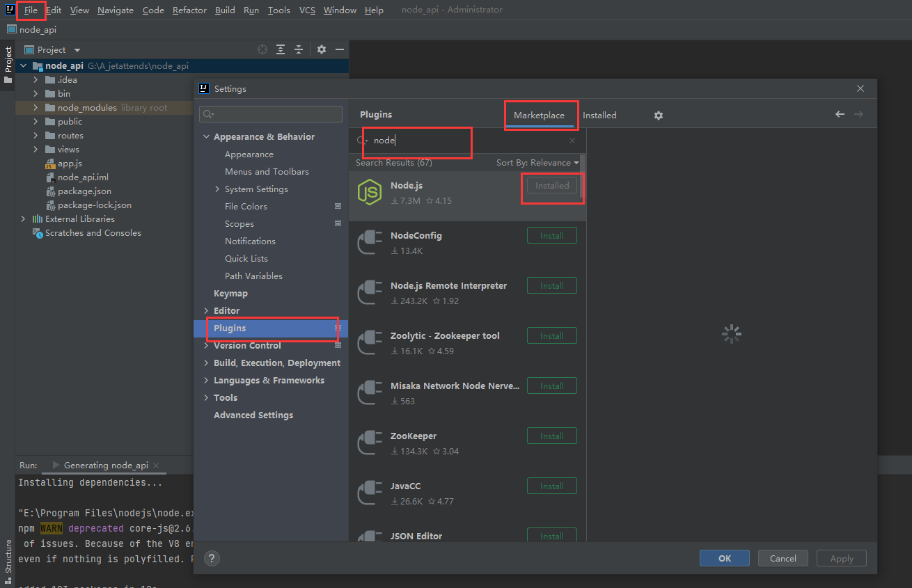Open Project view dropdown arrow
The width and height of the screenshot is (912, 588).
(77, 50)
